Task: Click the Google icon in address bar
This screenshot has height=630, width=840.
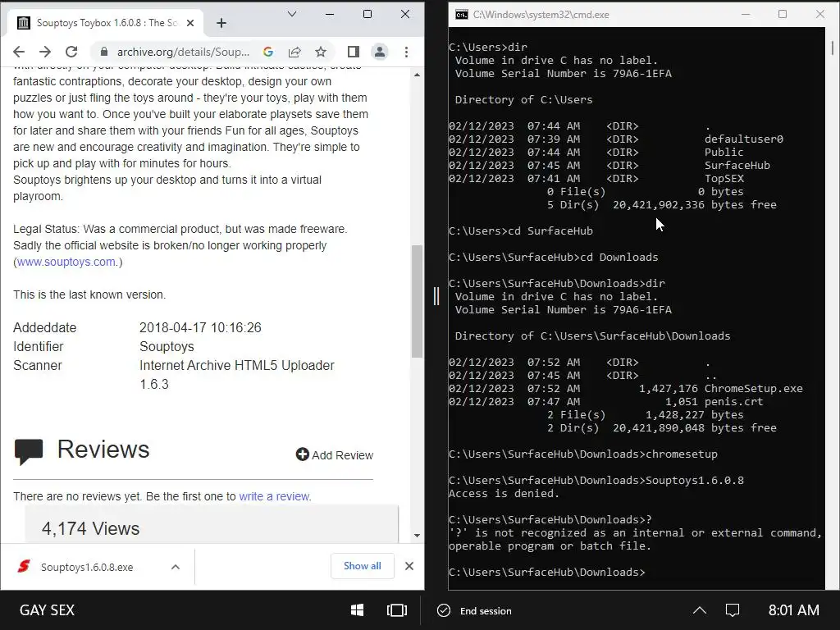Action: pyautogui.click(x=268, y=52)
